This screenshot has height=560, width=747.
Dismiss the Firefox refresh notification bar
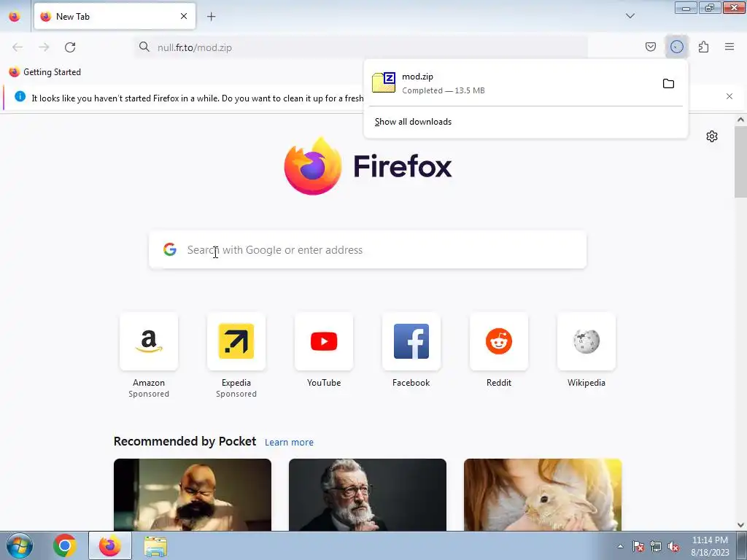[729, 96]
